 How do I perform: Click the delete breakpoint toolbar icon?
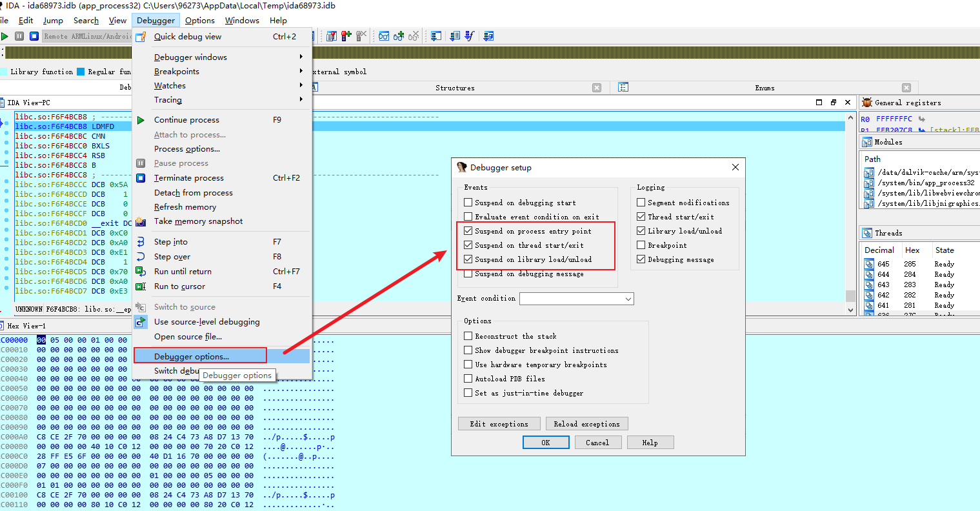(x=361, y=36)
